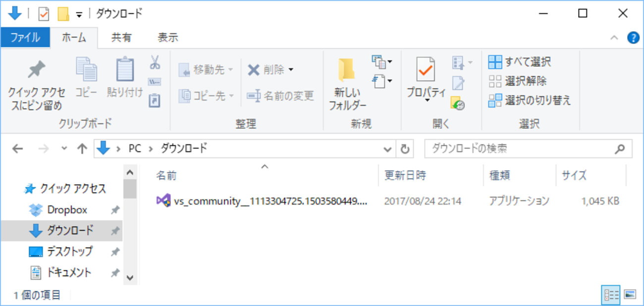Click PC in the address bar
644x306 pixels.
click(x=135, y=149)
